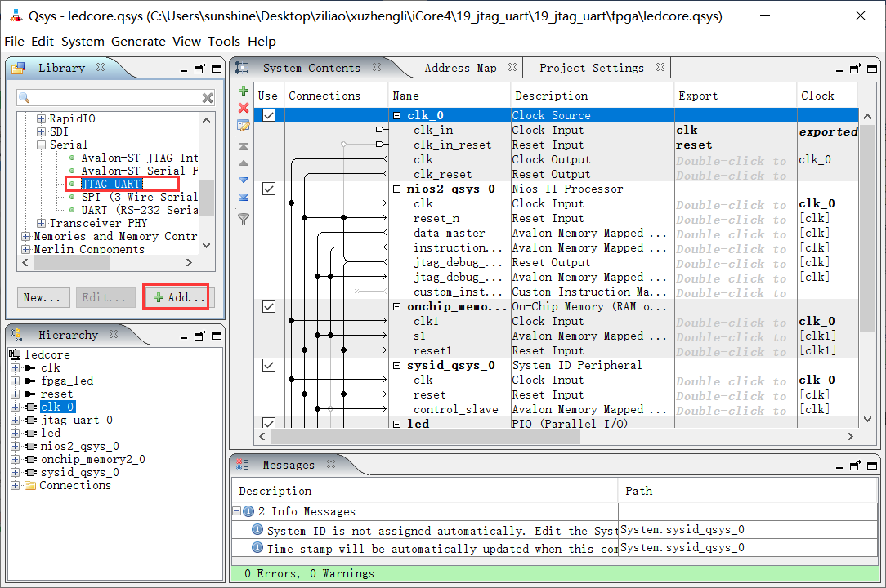Uncheck the Use checkbox for clk_0
Screen dimensions: 886x588
[x=268, y=115]
